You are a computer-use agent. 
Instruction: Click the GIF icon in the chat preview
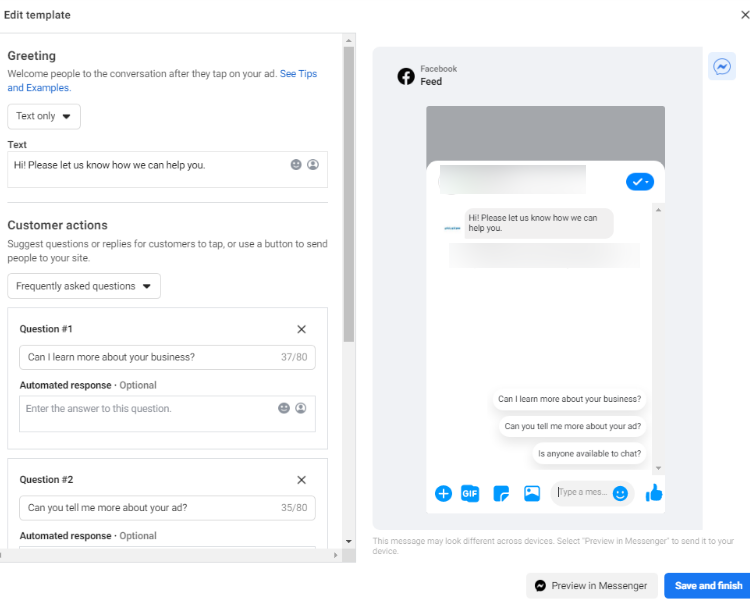(470, 493)
